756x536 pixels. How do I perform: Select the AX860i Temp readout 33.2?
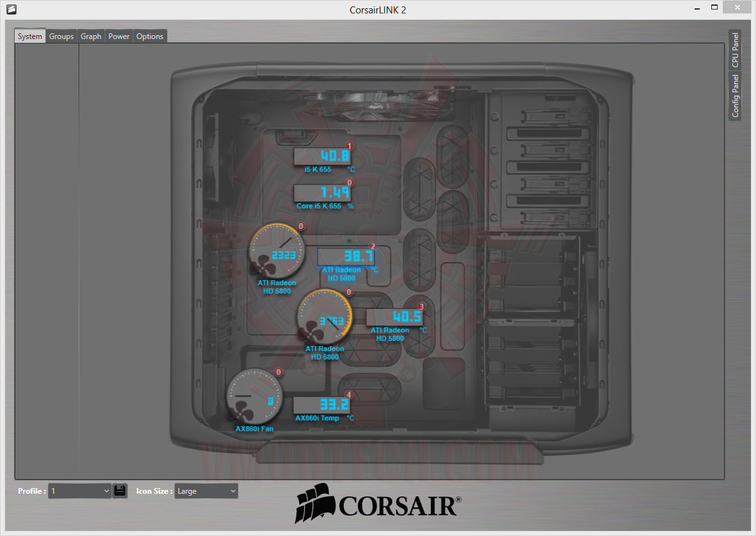pos(321,405)
